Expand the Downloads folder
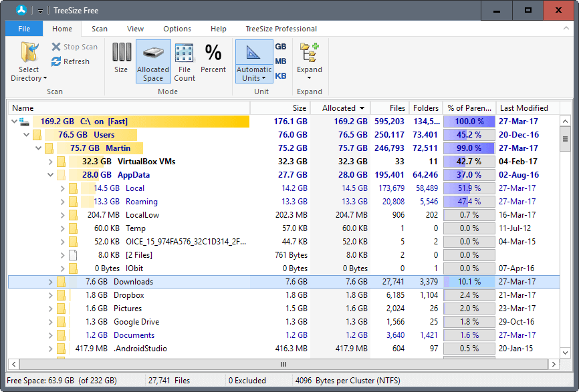 (51, 282)
